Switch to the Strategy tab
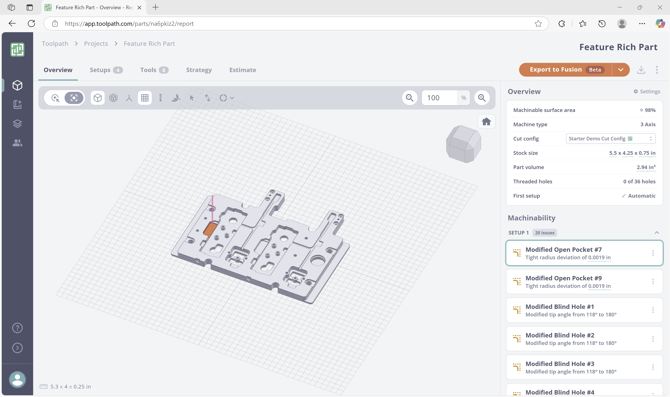The width and height of the screenshot is (670, 397). [199, 70]
